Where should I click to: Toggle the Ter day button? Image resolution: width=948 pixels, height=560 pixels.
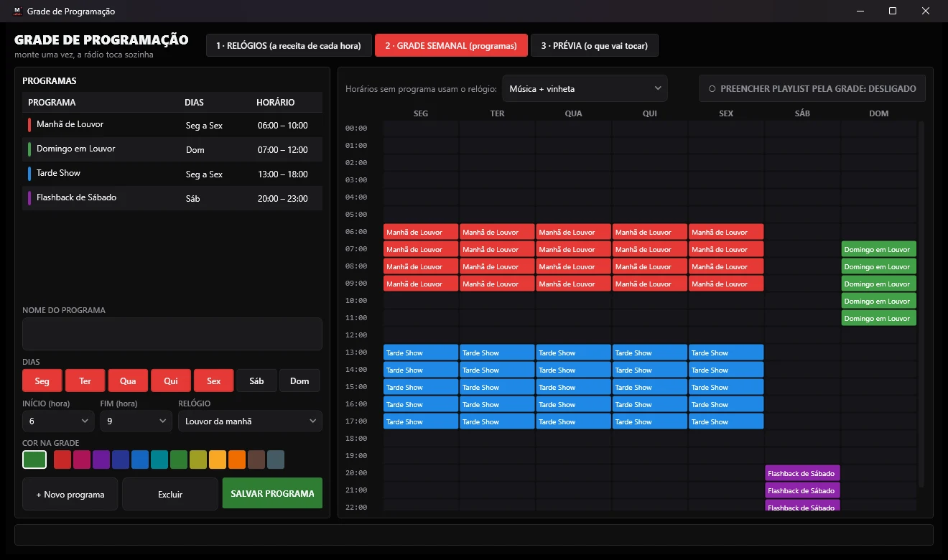coord(85,381)
